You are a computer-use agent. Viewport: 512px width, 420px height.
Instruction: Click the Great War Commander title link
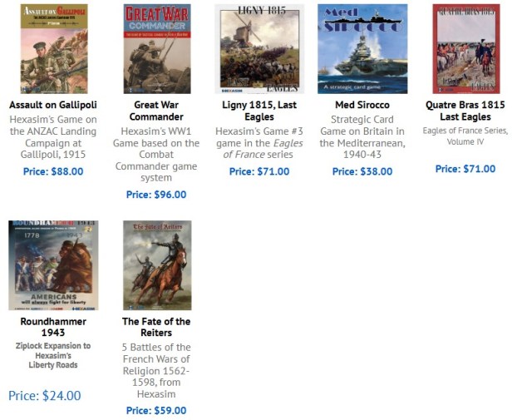pos(156,111)
